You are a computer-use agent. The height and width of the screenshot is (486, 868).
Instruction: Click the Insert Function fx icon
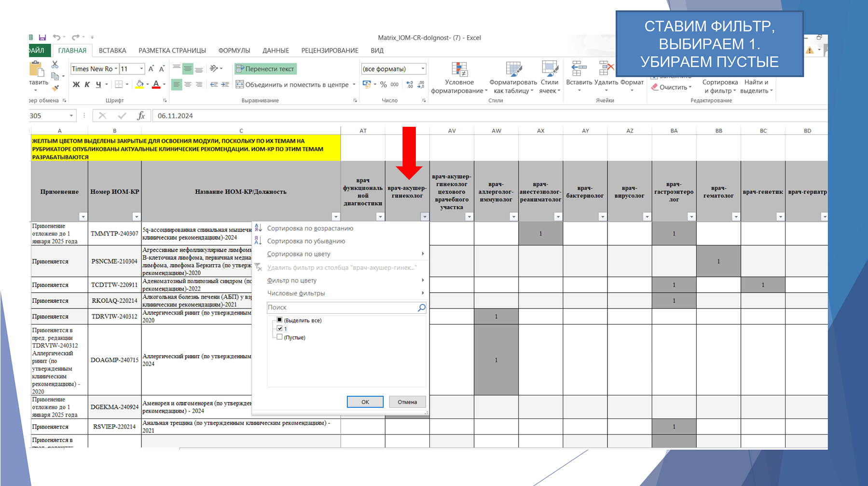pyautogui.click(x=141, y=116)
